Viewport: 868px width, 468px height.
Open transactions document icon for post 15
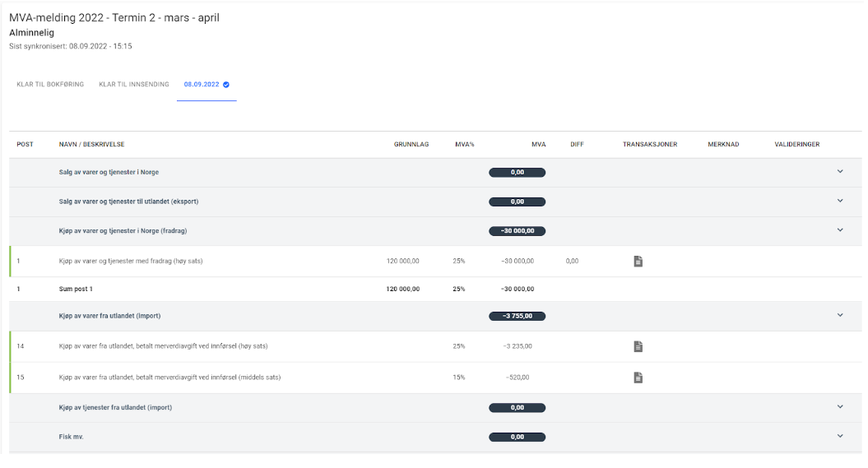(x=638, y=378)
